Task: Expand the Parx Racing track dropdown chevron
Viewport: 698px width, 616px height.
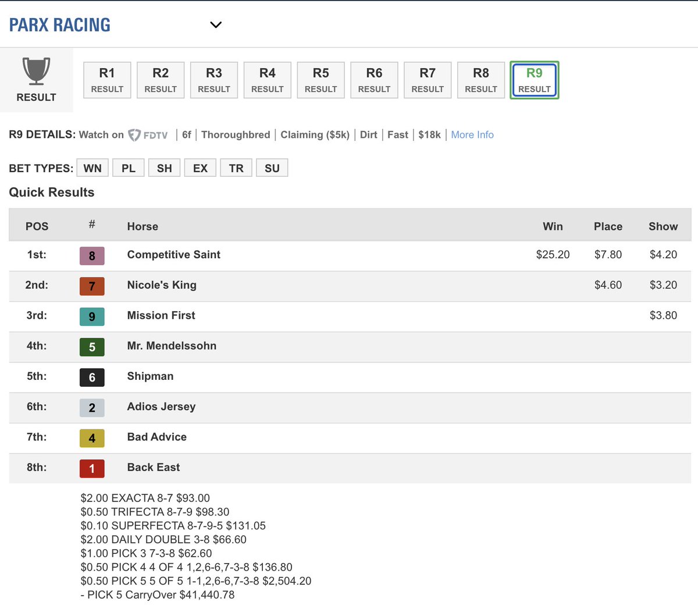Action: (216, 25)
